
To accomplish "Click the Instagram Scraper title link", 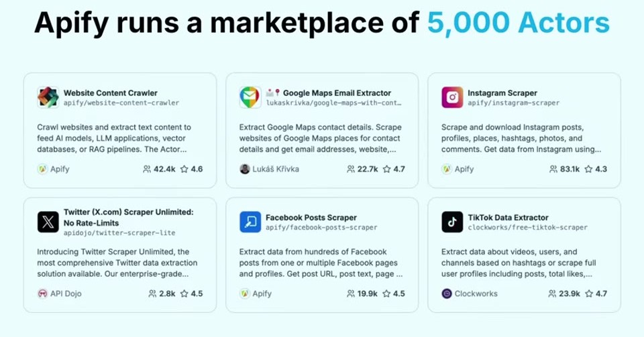I will coord(502,93).
